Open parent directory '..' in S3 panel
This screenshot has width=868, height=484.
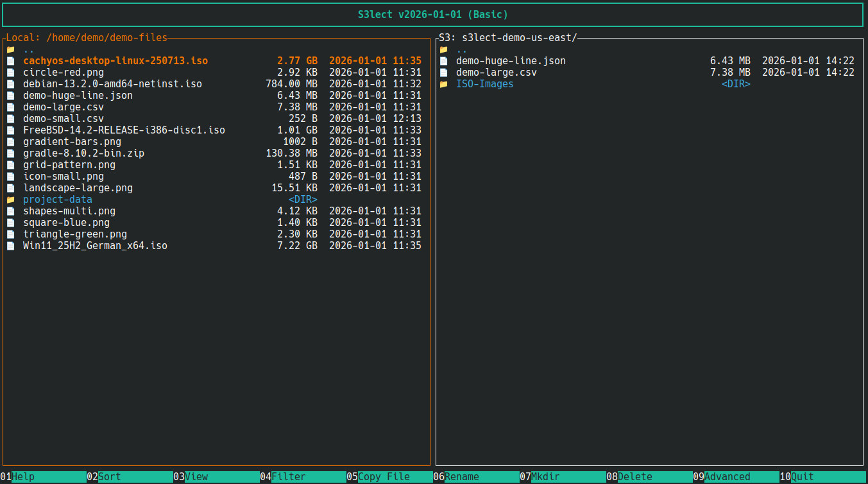(x=461, y=49)
